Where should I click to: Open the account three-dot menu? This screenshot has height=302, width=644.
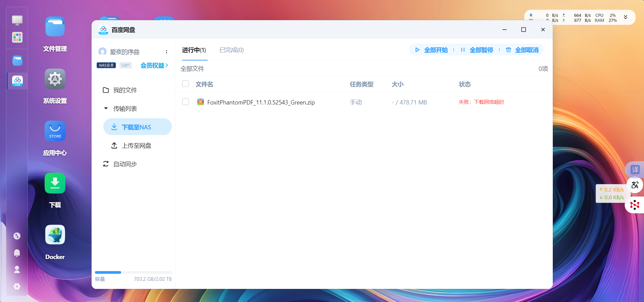coord(166,52)
